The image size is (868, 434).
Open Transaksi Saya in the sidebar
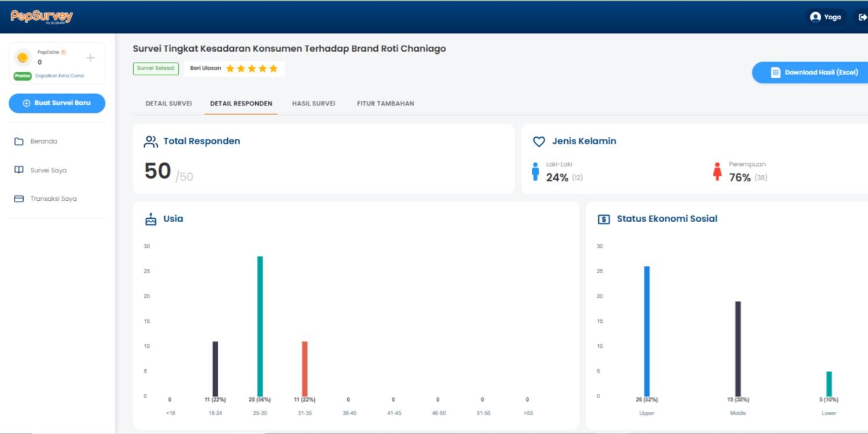click(53, 198)
